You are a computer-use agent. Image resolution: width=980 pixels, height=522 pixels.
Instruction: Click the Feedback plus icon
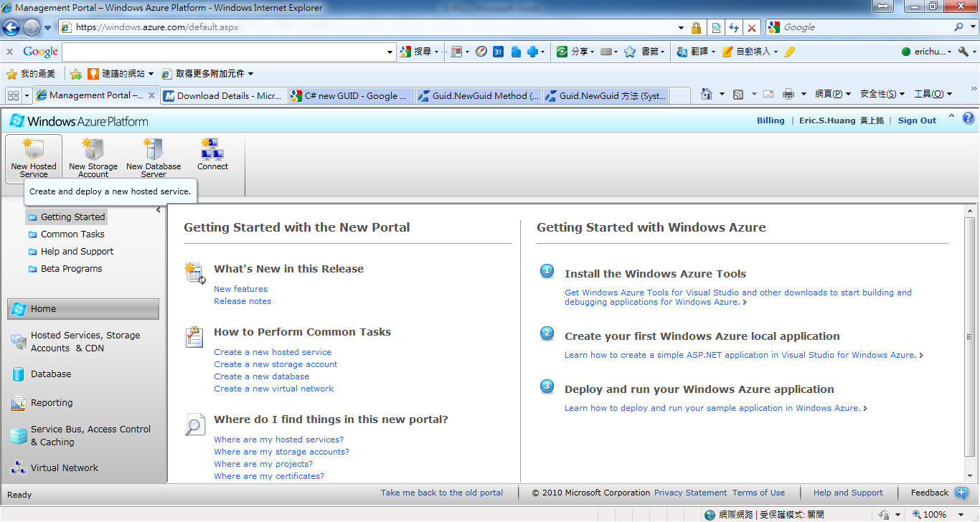click(x=962, y=493)
